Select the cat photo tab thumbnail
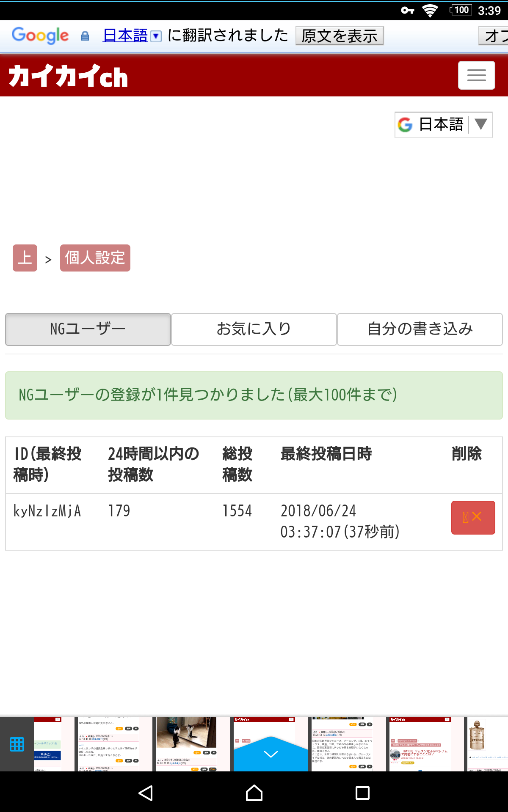The height and width of the screenshot is (812, 508). coord(186,744)
